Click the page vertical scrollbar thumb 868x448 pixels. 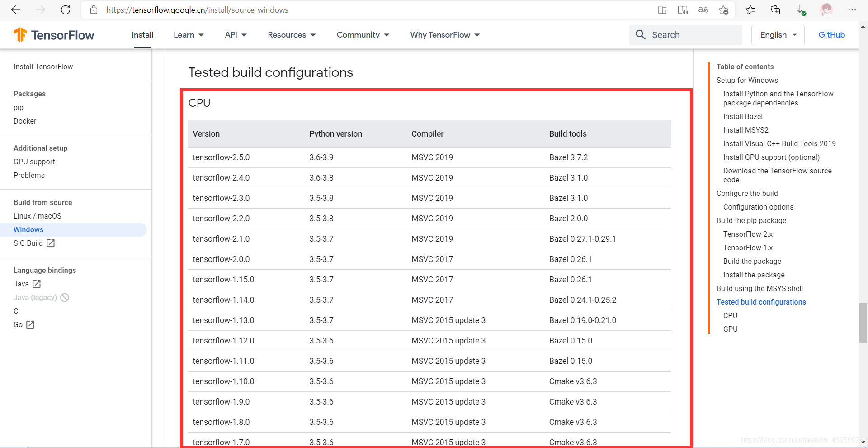[863, 323]
